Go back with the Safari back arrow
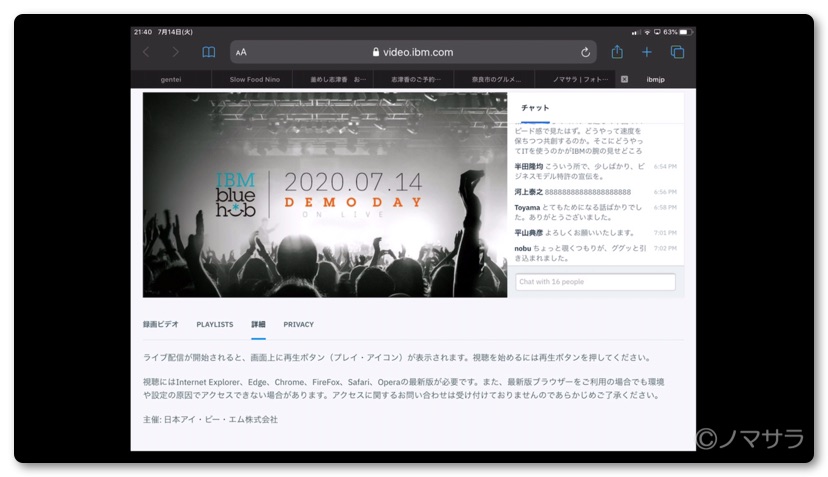 pyautogui.click(x=146, y=52)
